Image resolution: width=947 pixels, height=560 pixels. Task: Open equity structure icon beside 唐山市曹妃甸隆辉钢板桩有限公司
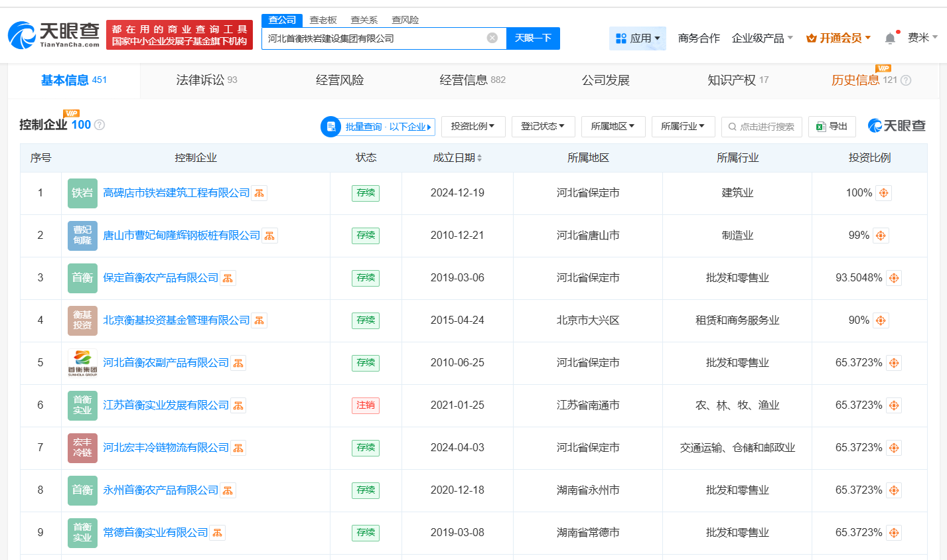tap(269, 236)
